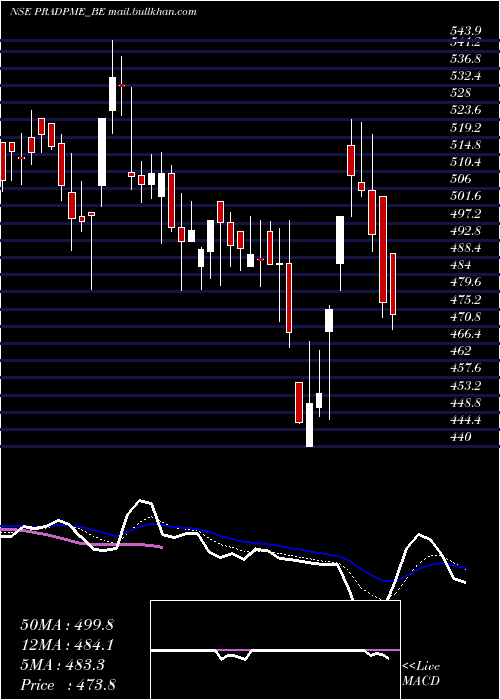Click the 479.6 price axis label
This screenshot has height=700, width=500.
466,282
